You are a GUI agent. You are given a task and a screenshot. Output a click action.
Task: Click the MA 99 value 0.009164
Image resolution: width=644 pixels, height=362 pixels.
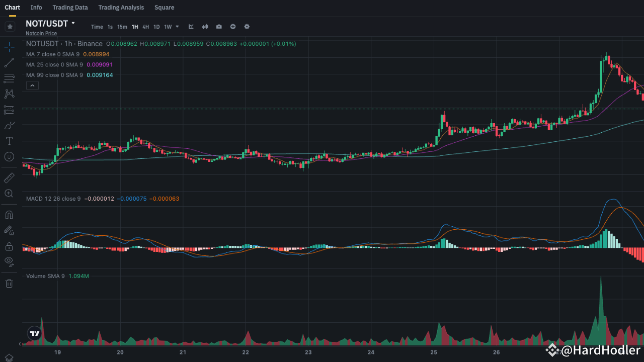tap(100, 75)
